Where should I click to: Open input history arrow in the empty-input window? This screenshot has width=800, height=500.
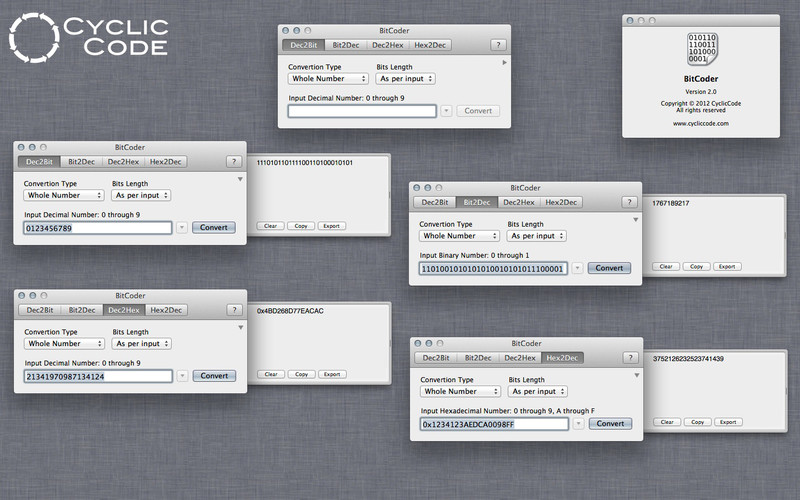coord(446,111)
